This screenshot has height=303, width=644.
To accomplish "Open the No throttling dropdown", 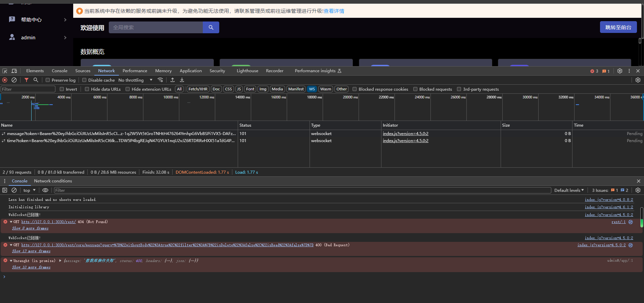I will pyautogui.click(x=135, y=80).
